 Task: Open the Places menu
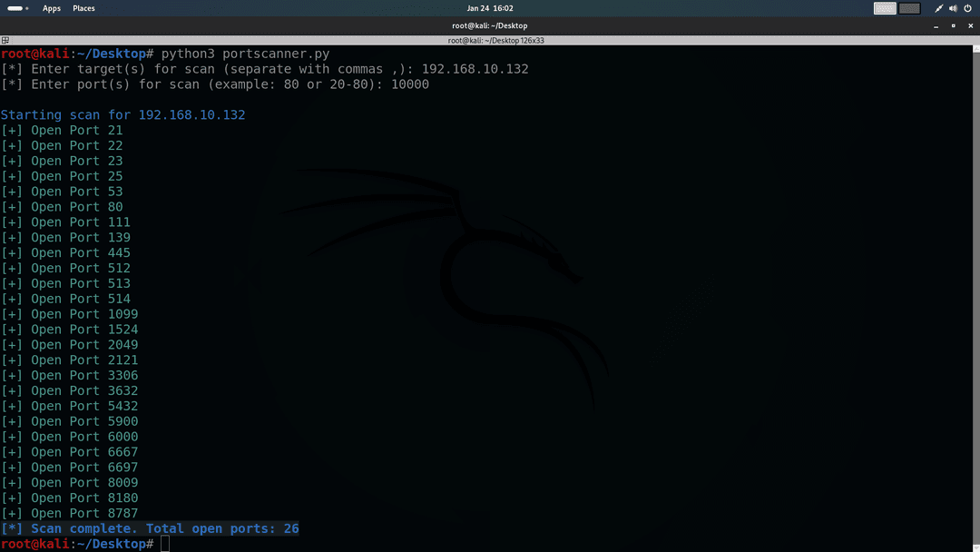point(83,8)
